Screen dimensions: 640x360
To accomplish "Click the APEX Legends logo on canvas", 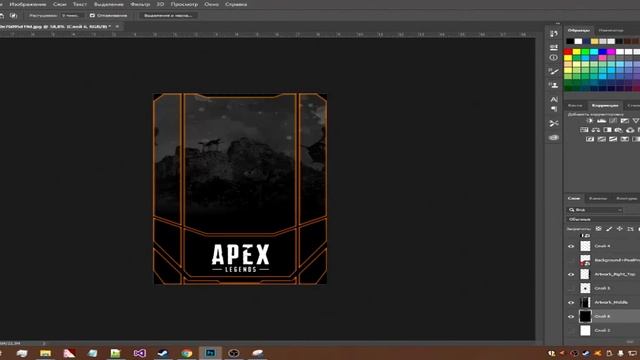I will [240, 258].
